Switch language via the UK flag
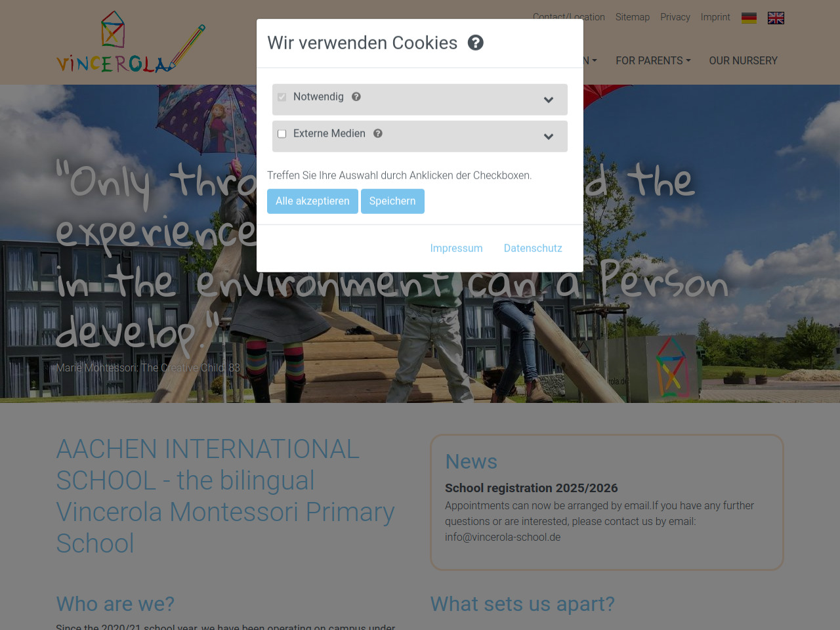The image size is (840, 630). click(776, 18)
